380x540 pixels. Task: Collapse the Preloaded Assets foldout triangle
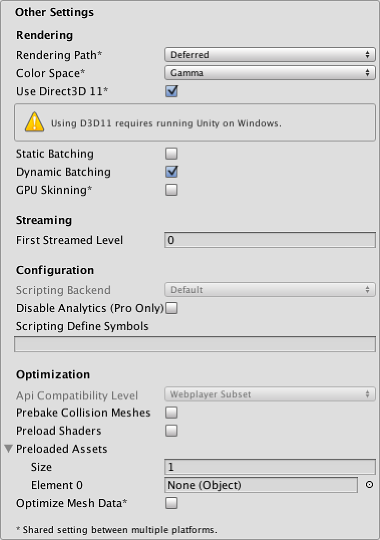pyautogui.click(x=9, y=449)
